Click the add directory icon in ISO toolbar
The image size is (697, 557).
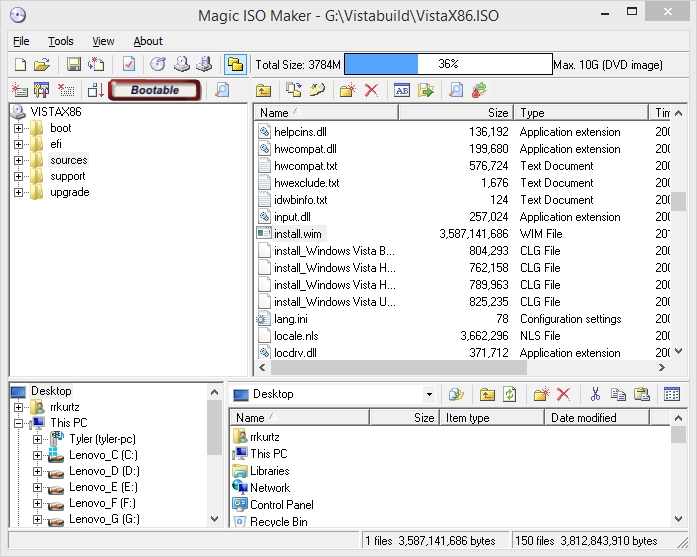tap(317, 91)
